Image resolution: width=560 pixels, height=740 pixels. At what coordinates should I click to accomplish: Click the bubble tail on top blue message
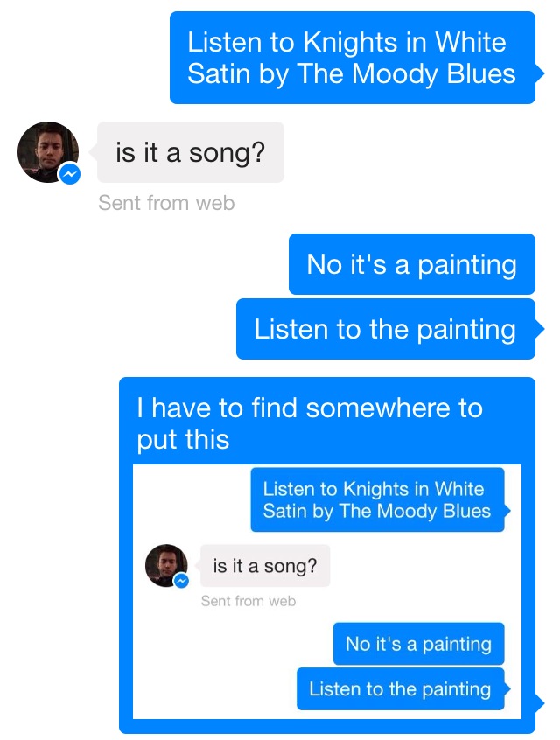[540, 73]
